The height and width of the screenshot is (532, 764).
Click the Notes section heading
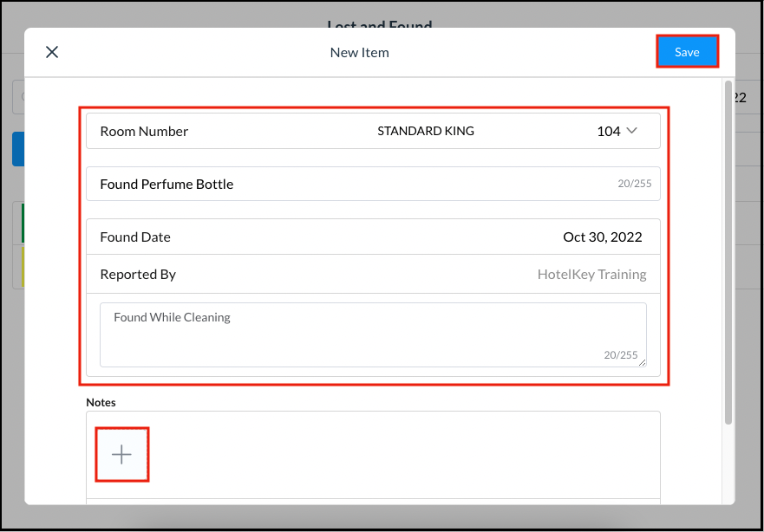click(101, 402)
